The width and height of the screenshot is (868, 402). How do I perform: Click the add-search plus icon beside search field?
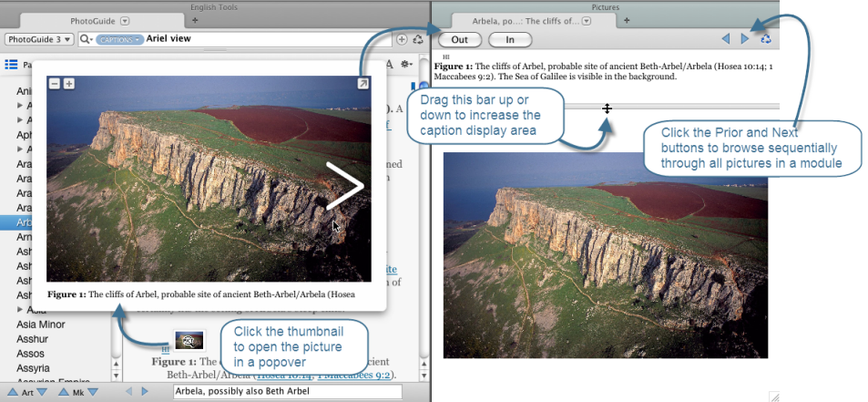[x=402, y=39]
